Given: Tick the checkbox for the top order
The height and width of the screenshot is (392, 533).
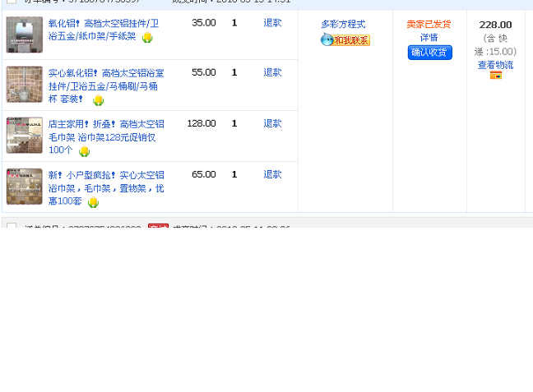Looking at the screenshot, I should tap(12, 2).
